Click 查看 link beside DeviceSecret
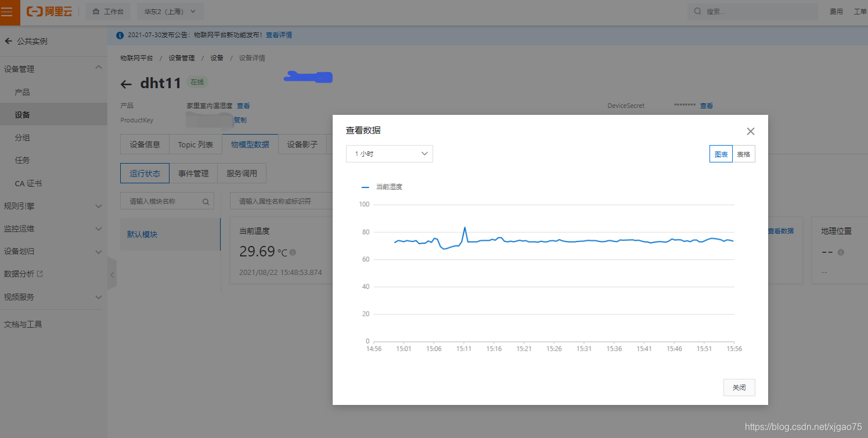 click(707, 106)
